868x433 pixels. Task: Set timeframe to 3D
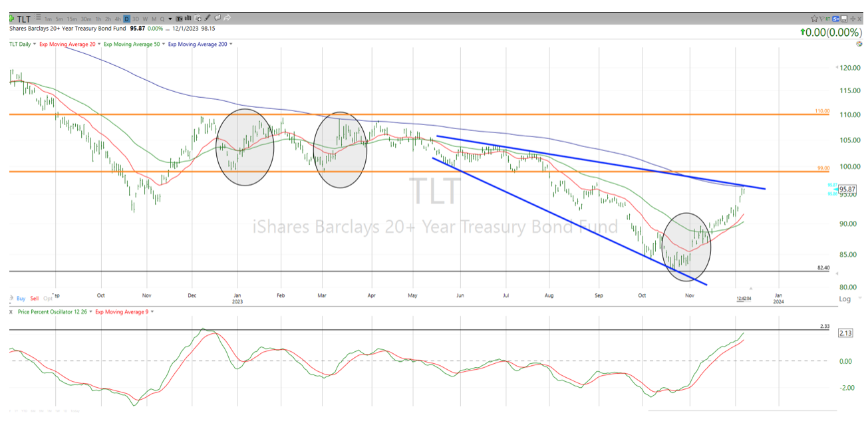tap(136, 19)
